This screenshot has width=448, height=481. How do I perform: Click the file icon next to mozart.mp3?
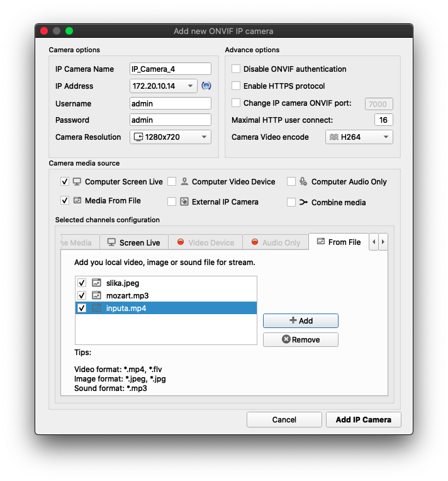(x=96, y=295)
